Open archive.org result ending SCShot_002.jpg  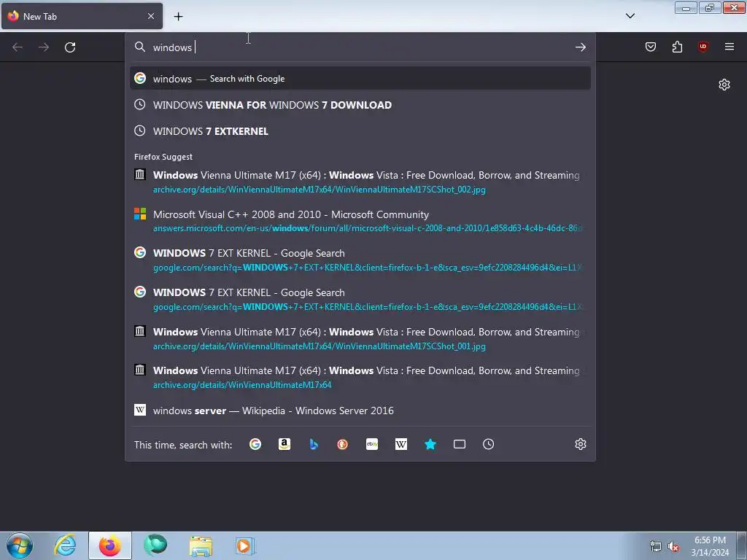360,182
